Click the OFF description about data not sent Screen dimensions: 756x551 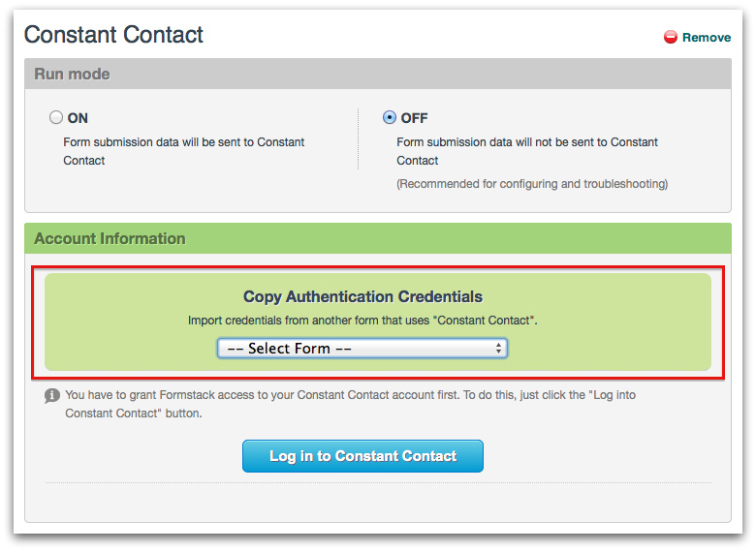[526, 151]
